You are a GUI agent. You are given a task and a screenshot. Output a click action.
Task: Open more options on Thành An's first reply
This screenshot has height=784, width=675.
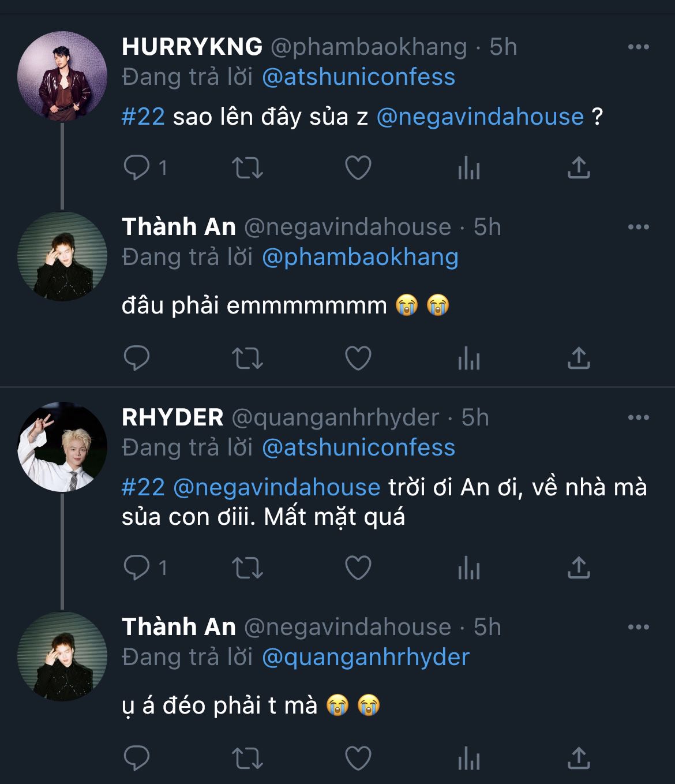[638, 227]
